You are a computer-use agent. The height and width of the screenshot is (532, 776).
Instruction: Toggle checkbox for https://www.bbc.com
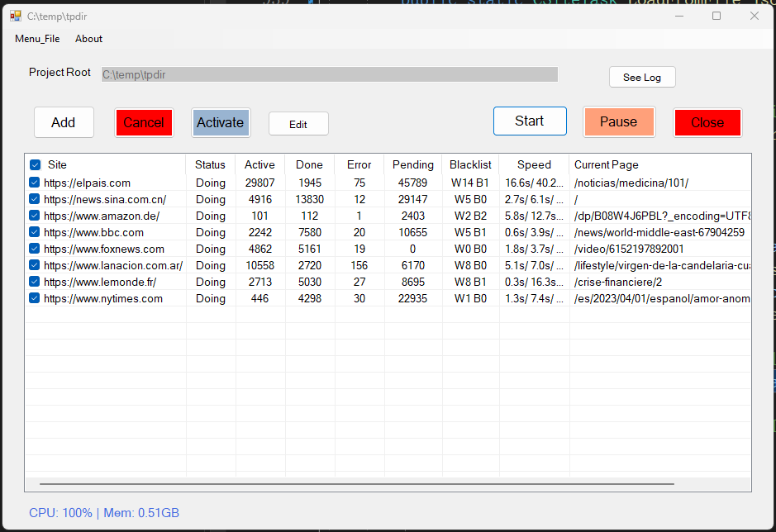[x=34, y=232]
